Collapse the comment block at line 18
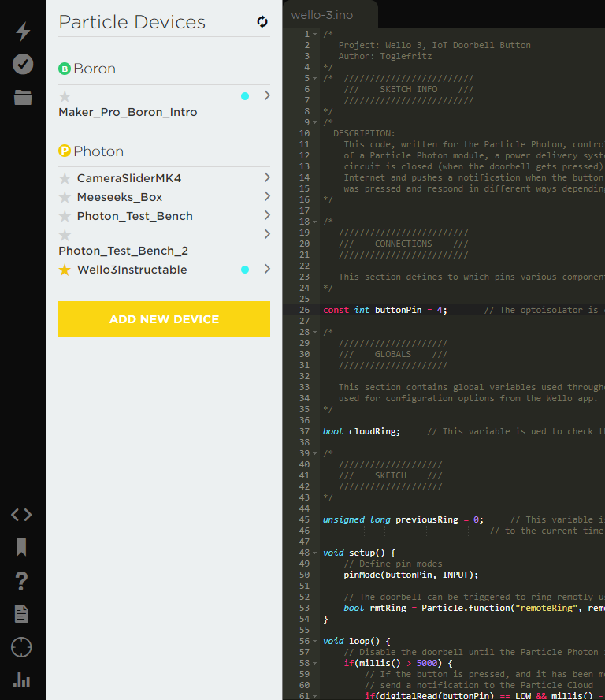The width and height of the screenshot is (605, 700). click(315, 222)
